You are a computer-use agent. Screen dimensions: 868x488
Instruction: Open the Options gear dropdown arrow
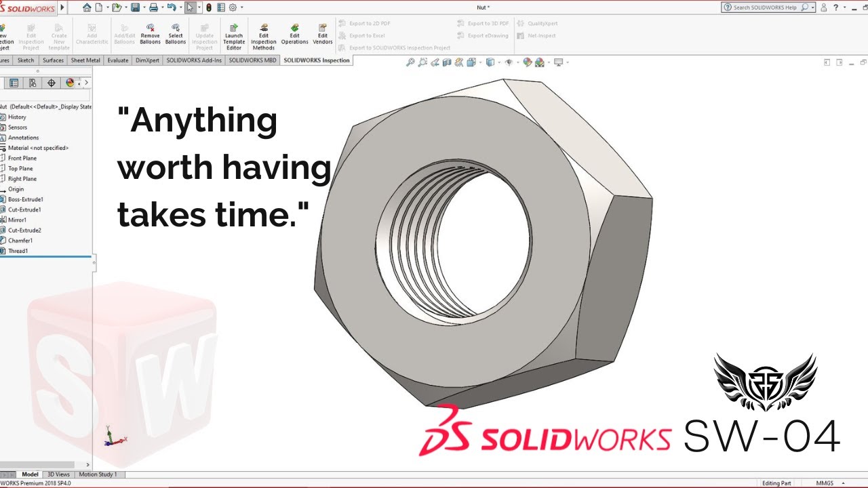pyautogui.click(x=242, y=7)
